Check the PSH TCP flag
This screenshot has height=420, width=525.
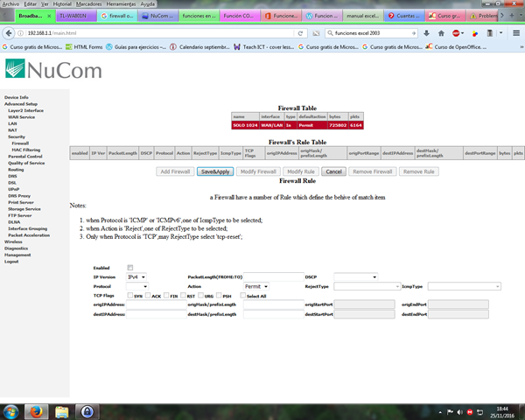click(x=219, y=296)
